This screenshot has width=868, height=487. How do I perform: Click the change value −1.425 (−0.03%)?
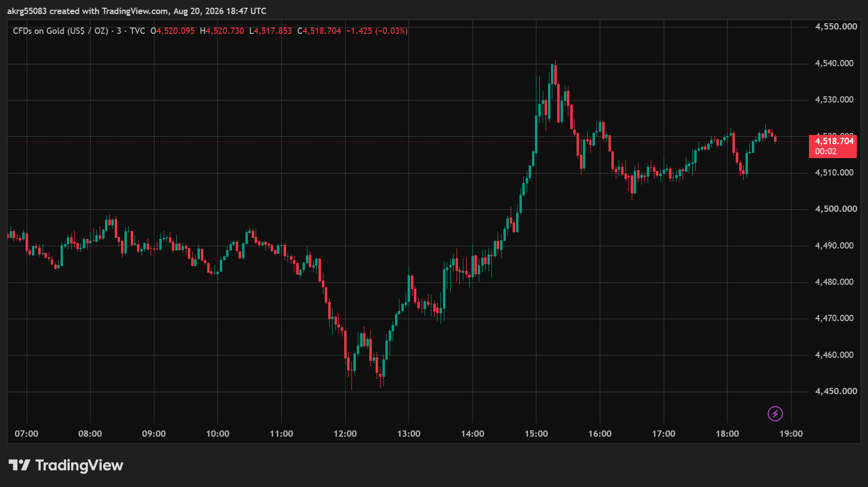point(377,31)
